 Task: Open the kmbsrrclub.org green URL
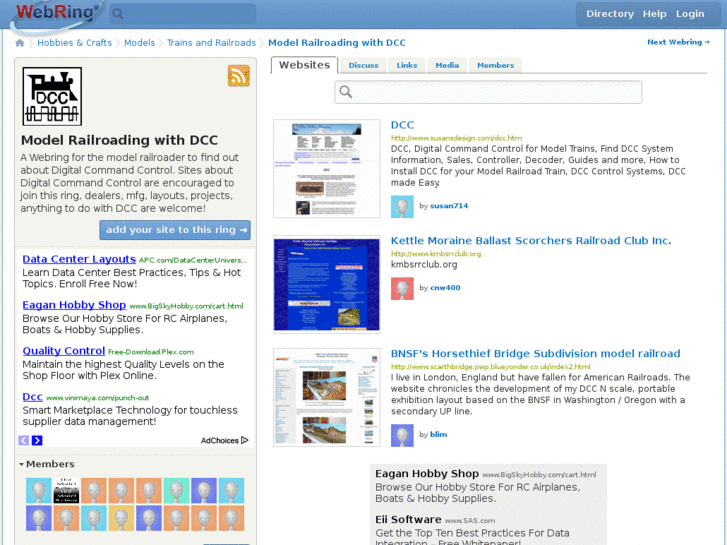436,254
